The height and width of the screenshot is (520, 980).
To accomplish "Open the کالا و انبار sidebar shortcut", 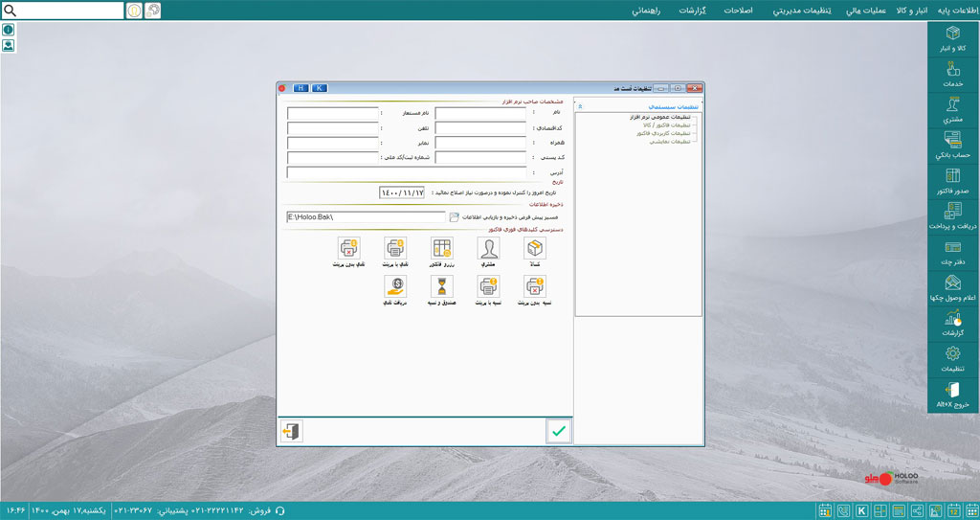I will pos(952,39).
